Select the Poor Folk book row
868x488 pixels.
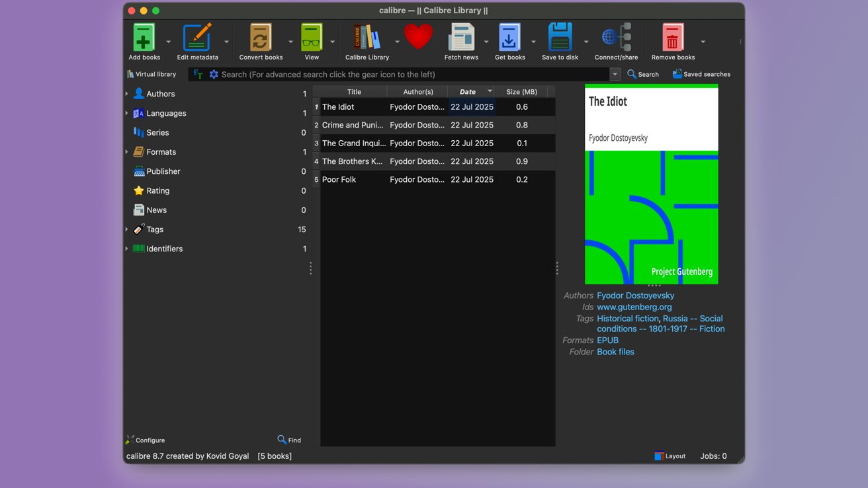coord(434,180)
